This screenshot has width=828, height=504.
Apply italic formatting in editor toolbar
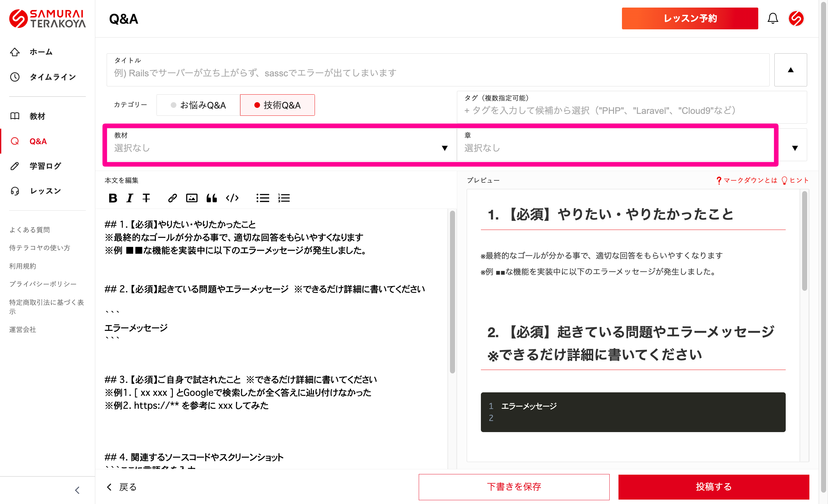pos(129,198)
